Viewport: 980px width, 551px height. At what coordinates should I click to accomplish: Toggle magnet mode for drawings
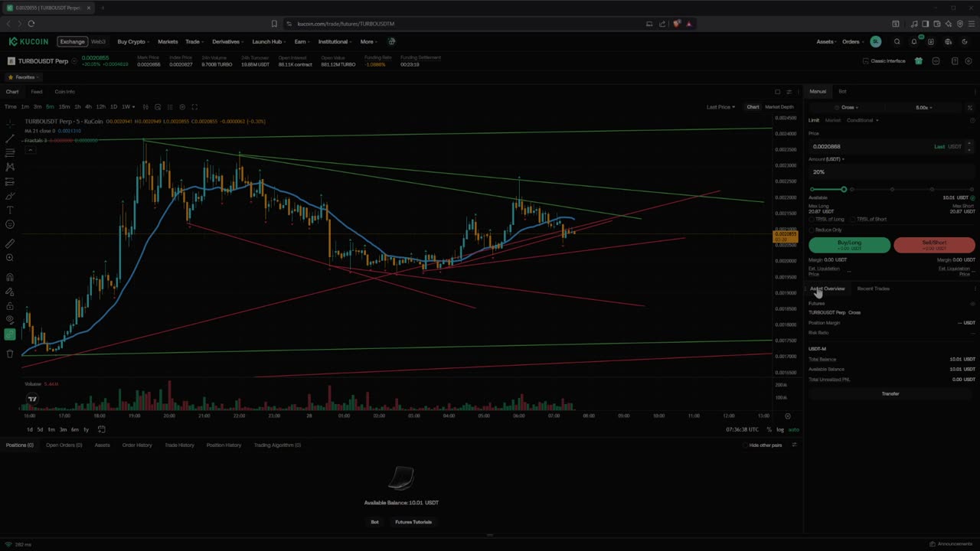10,277
